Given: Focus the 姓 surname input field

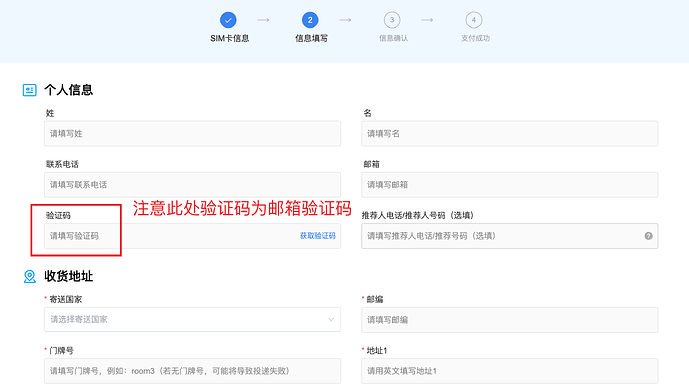Looking at the screenshot, I should pos(192,134).
